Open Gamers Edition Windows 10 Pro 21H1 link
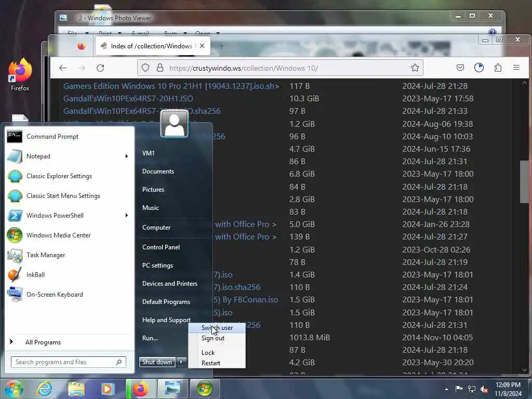This screenshot has height=399, width=532. (x=171, y=86)
